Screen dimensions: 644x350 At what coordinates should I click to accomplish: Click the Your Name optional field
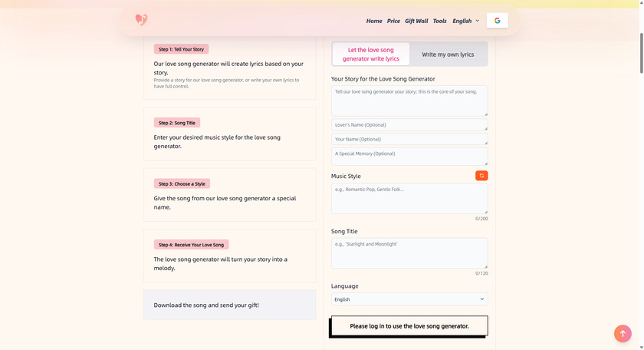409,139
